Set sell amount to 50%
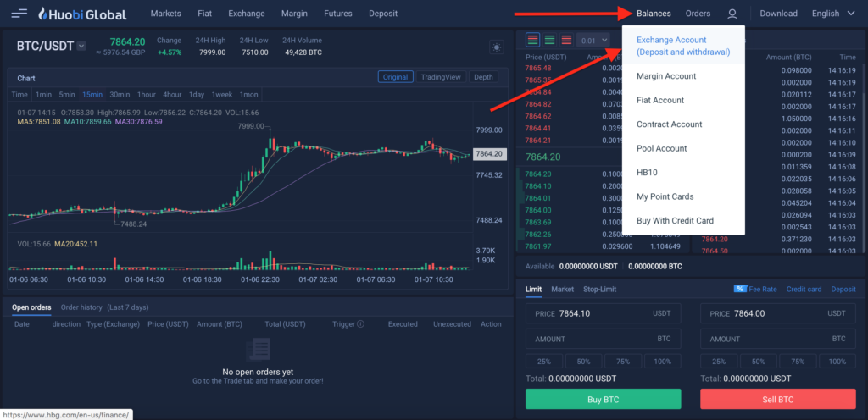 759,362
